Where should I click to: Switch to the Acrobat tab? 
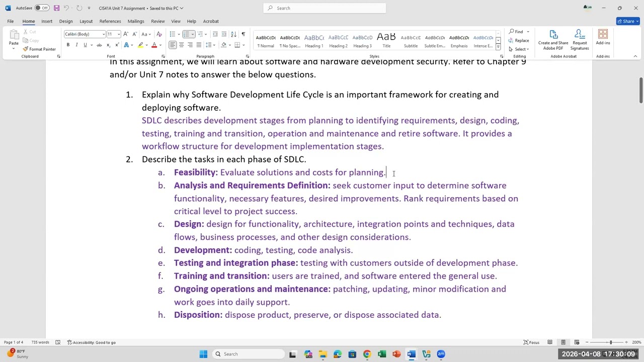[211, 21]
